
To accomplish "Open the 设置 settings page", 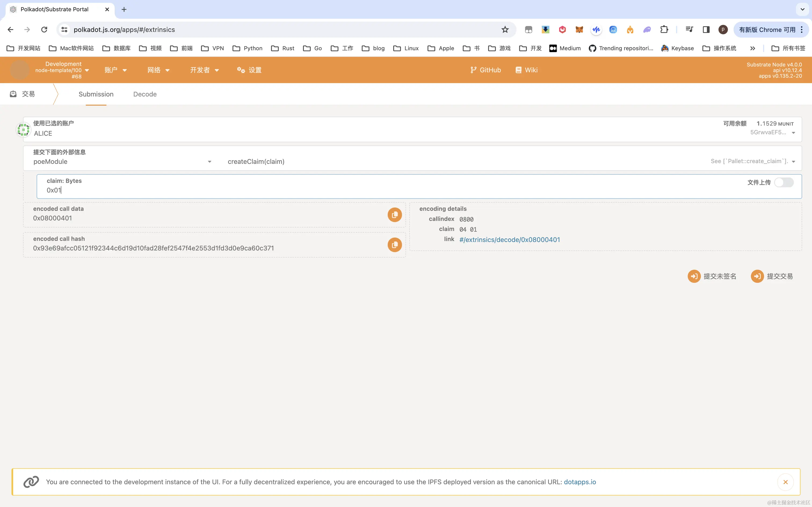I will pos(248,70).
